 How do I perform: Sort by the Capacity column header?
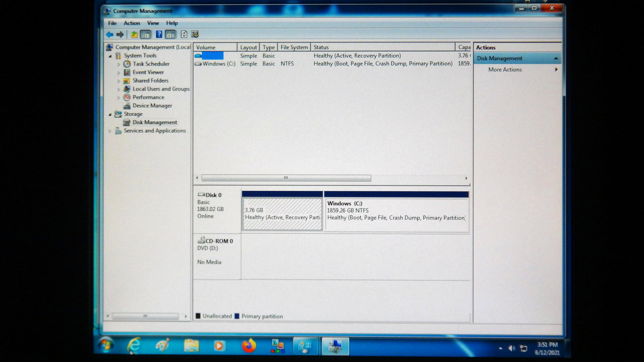(x=464, y=47)
